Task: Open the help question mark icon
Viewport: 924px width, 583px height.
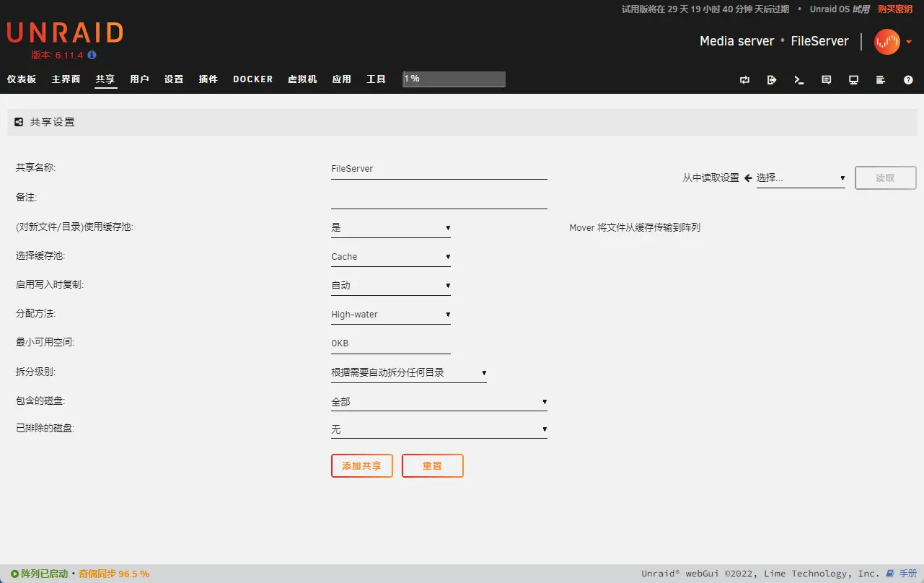Action: 908,80
